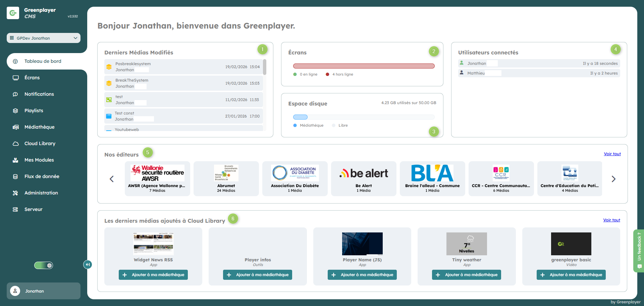Click the Flux de donnée database icon

tap(15, 176)
